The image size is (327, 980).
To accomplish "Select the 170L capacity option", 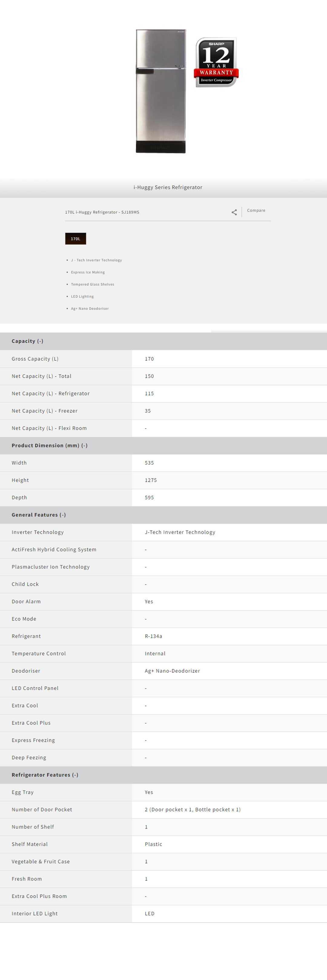I will tap(75, 239).
